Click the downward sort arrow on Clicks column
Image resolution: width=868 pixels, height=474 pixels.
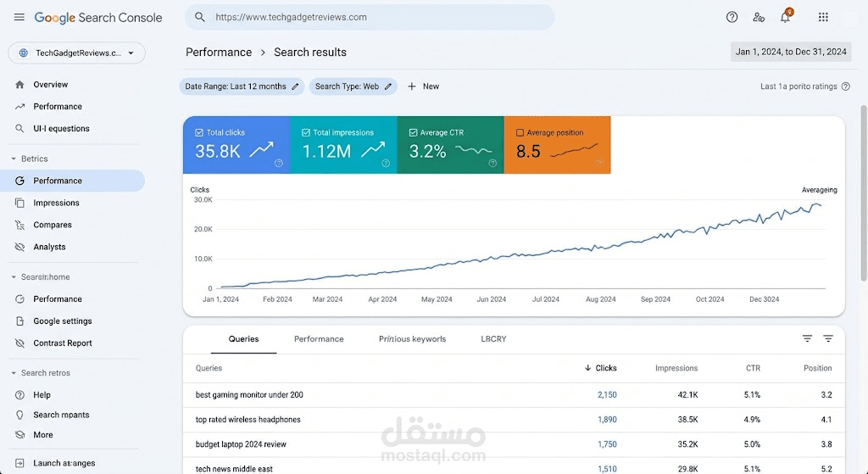point(587,368)
